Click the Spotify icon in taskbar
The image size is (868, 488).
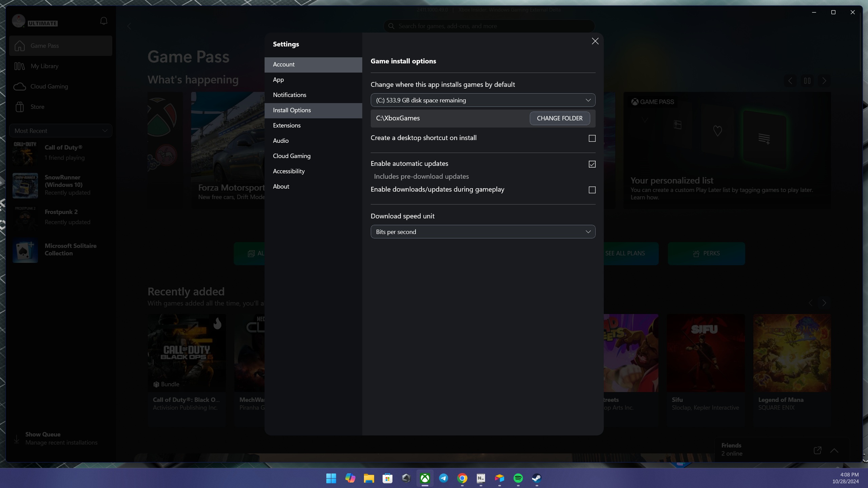tap(518, 478)
